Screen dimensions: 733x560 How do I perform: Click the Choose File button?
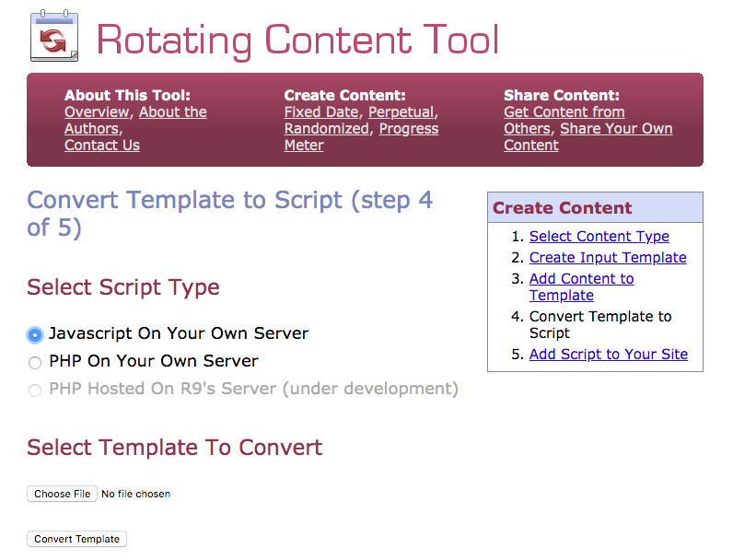click(63, 494)
